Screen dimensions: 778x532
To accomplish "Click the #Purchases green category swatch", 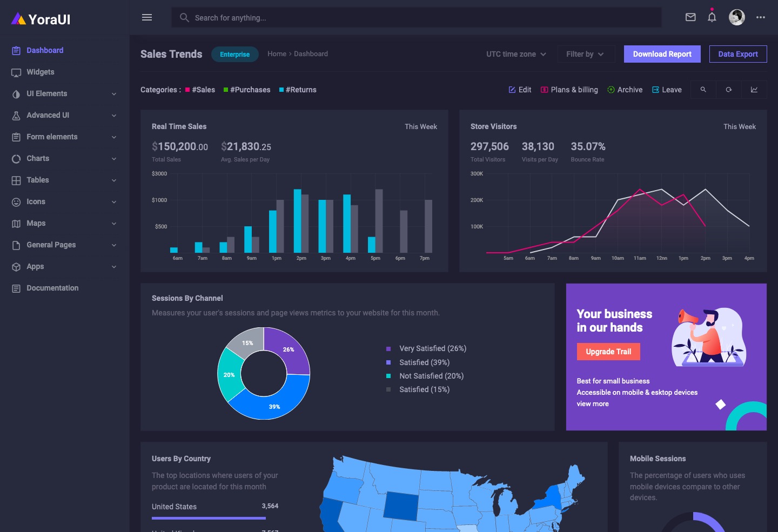I will [x=226, y=90].
